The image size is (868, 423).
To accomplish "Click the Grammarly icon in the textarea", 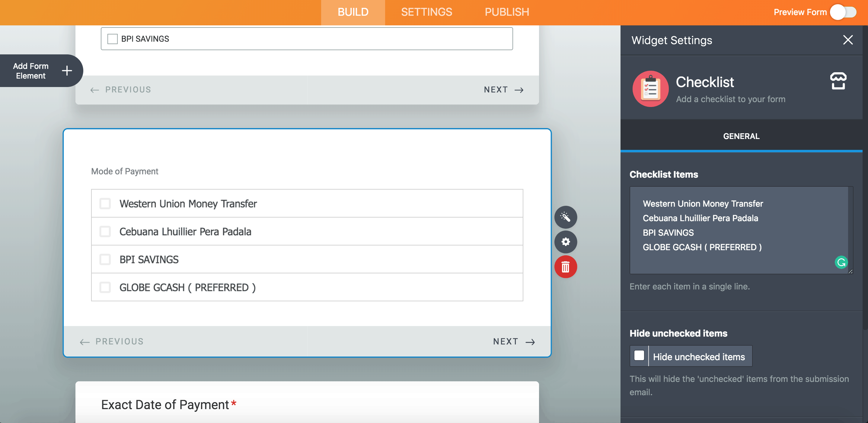I will 841,262.
